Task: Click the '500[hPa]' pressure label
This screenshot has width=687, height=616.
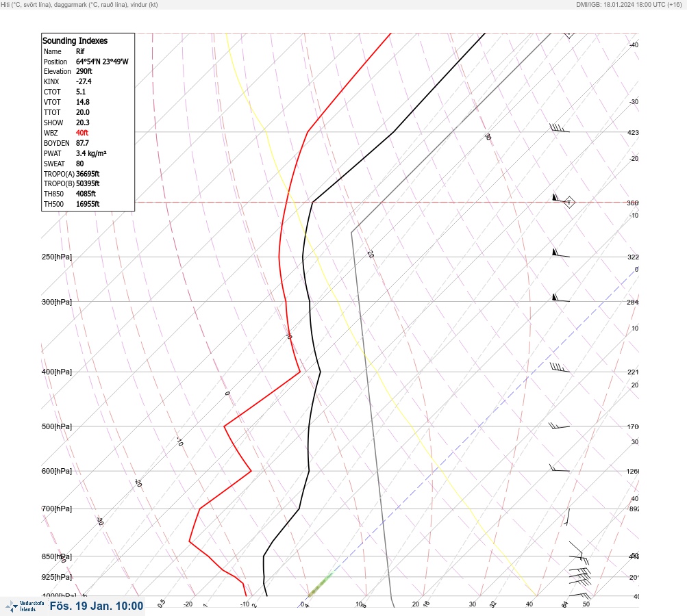Action: point(57,426)
